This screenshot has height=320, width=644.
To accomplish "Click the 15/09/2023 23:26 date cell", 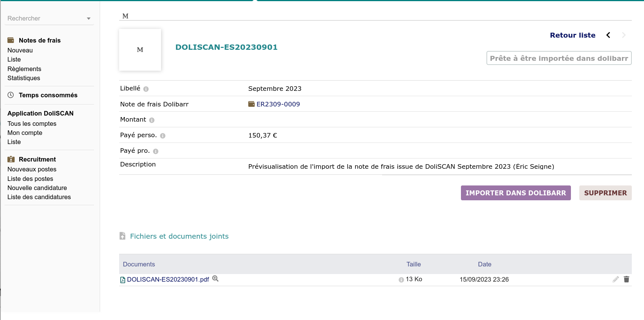I will coord(484,279).
